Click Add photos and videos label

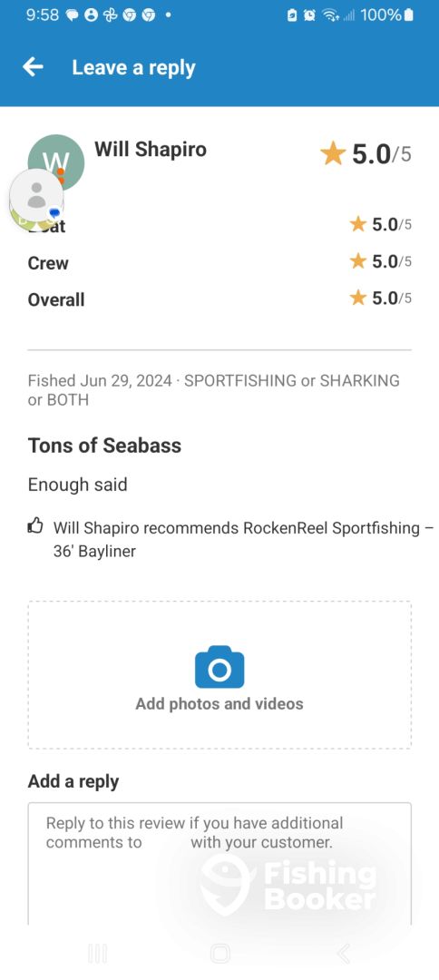pyautogui.click(x=219, y=704)
